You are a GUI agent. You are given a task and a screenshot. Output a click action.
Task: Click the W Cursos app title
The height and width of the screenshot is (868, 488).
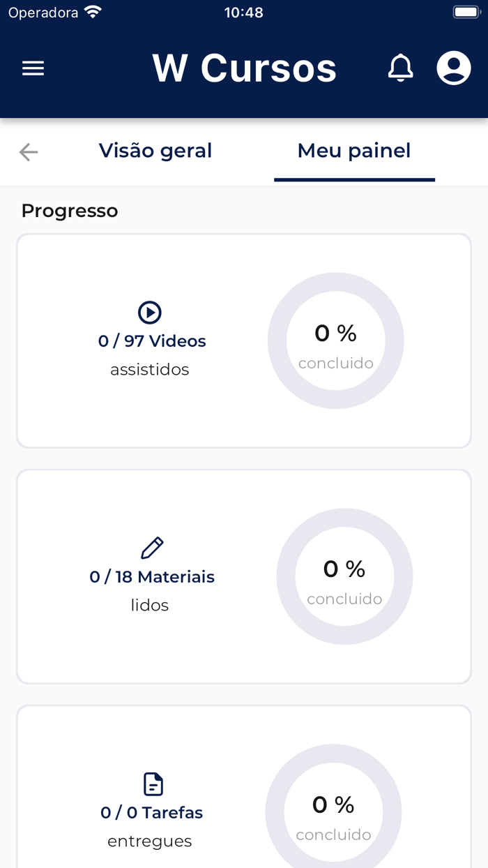[245, 68]
